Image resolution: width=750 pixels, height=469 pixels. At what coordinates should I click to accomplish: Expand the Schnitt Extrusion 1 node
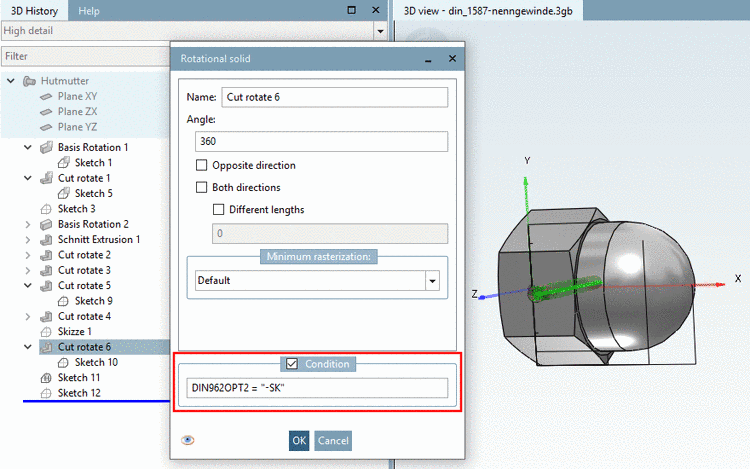(28, 240)
